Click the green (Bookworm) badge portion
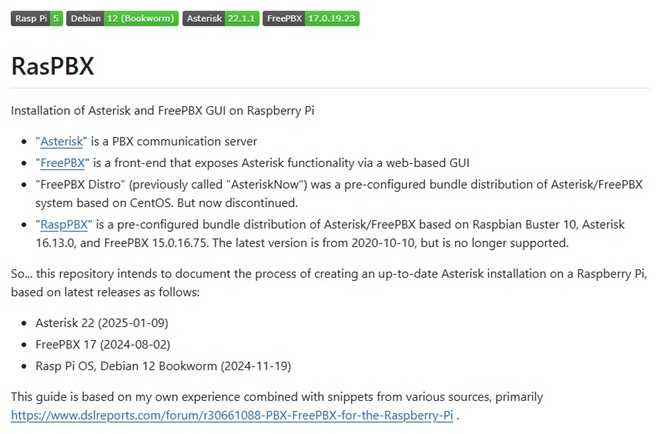This screenshot has height=434, width=660. click(142, 19)
